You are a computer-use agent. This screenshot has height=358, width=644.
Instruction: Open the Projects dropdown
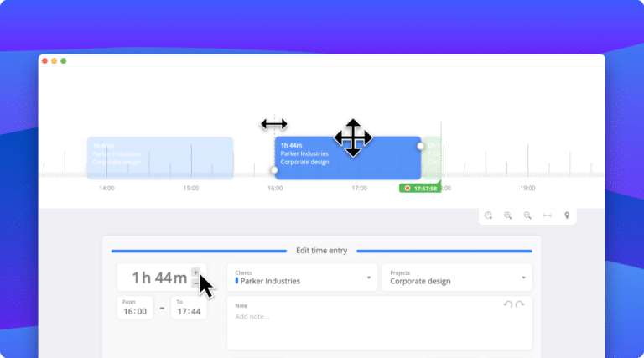click(457, 278)
